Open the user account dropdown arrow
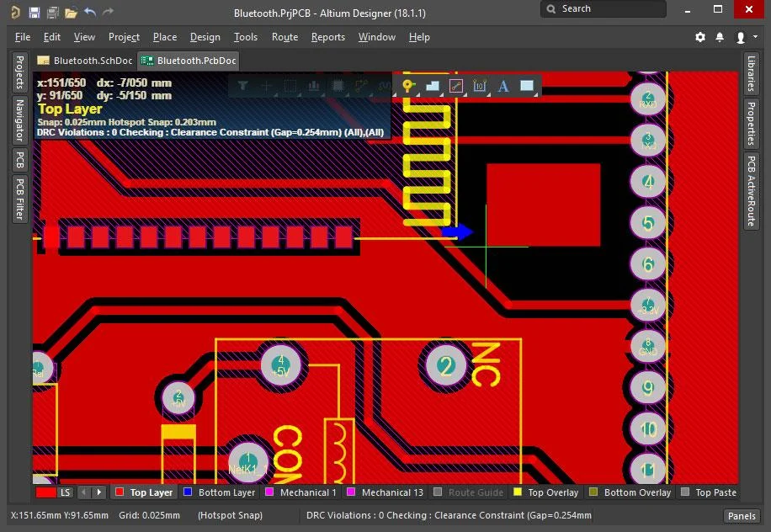Viewport: 771px width, 532px height. (755, 37)
